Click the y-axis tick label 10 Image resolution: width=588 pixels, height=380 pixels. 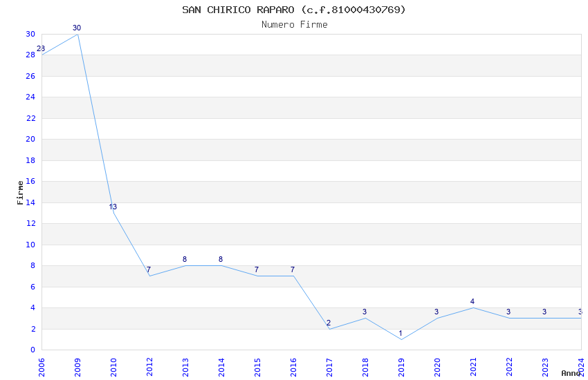coord(30,245)
